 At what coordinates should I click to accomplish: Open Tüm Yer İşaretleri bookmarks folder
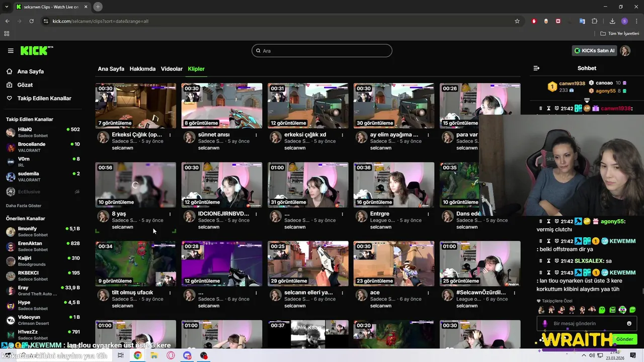(619, 34)
